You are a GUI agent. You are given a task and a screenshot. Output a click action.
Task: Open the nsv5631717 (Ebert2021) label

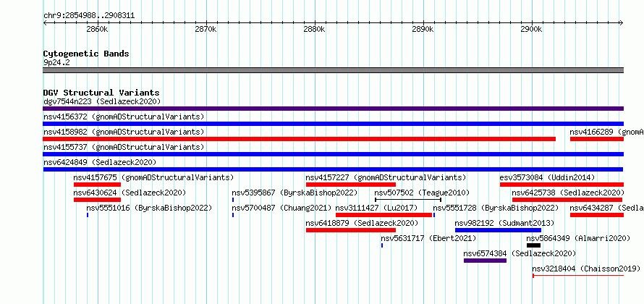(x=429, y=238)
